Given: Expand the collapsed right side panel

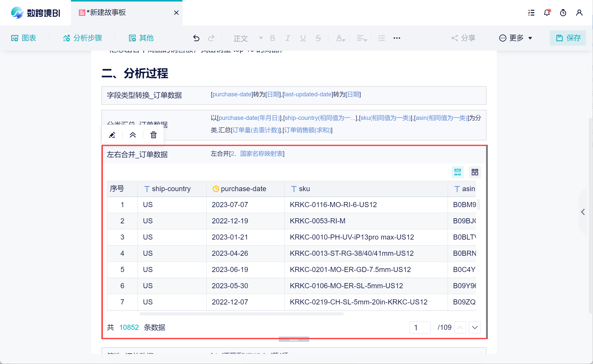Looking at the screenshot, I should pos(583,212).
